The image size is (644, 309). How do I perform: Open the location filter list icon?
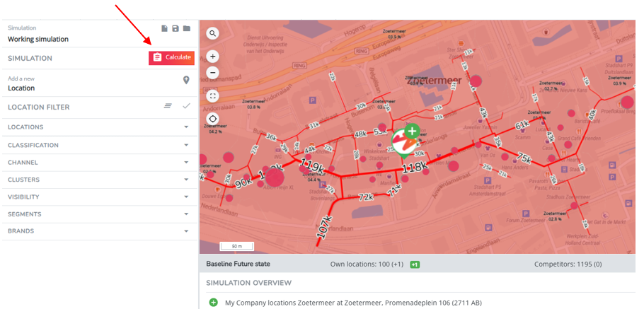coord(168,106)
